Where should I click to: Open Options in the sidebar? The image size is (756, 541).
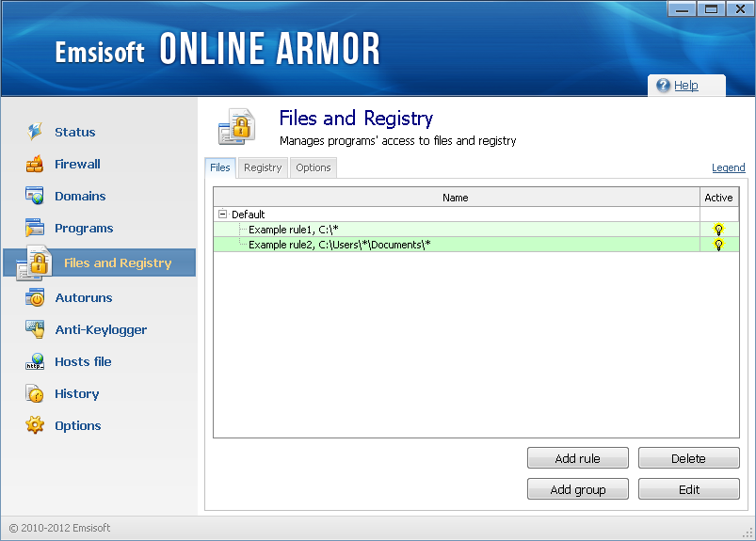point(78,426)
